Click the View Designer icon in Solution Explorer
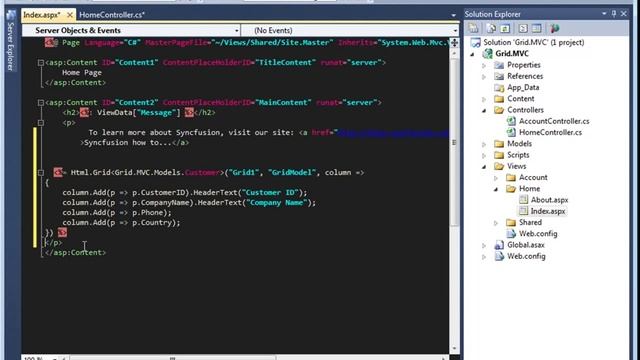 pyautogui.click(x=537, y=28)
